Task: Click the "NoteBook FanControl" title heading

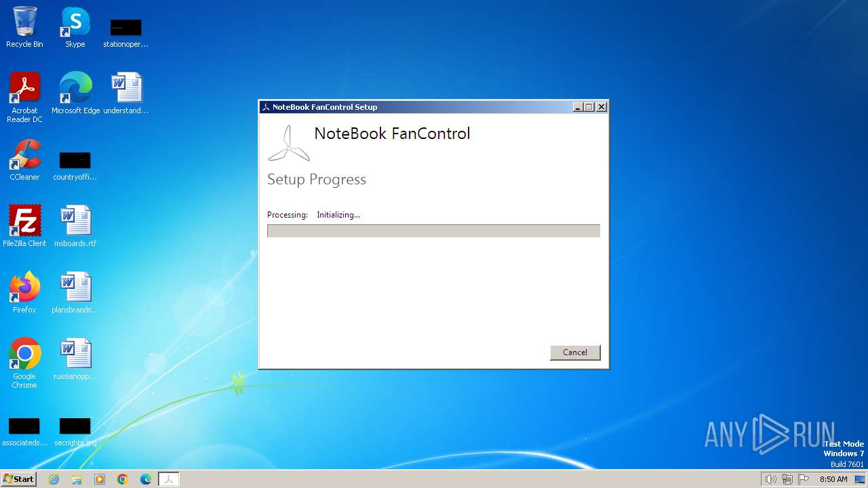Action: tap(392, 134)
